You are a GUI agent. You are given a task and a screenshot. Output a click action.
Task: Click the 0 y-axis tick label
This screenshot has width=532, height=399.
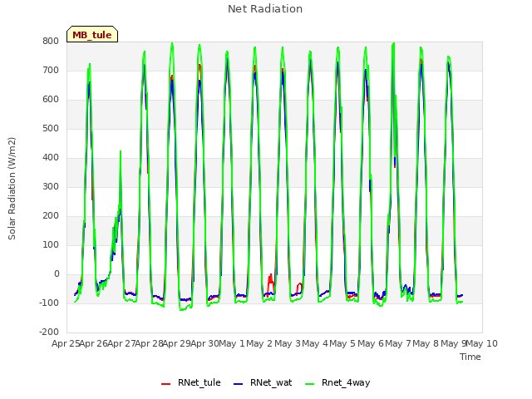click(57, 274)
